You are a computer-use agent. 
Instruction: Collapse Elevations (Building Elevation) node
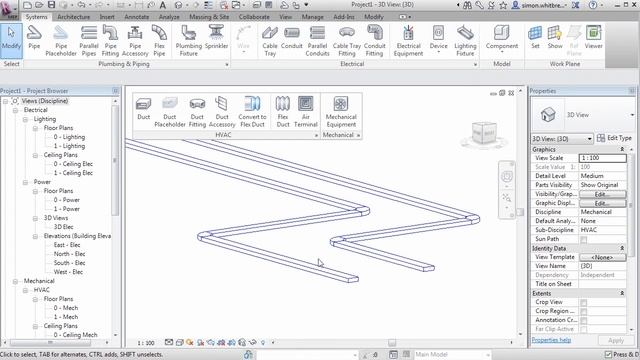[36, 236]
